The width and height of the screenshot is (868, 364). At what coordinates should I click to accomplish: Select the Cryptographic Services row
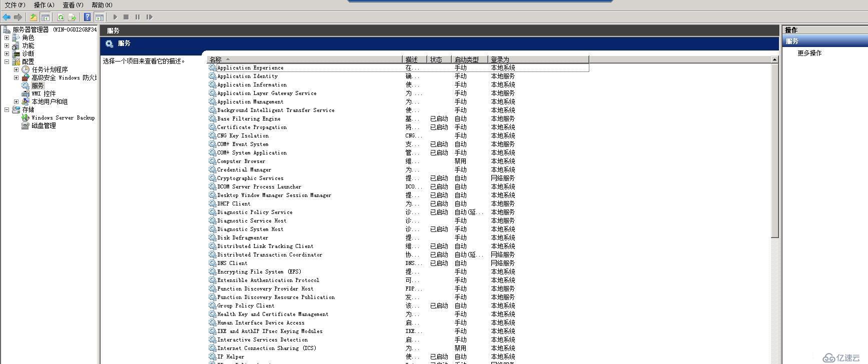[398, 178]
